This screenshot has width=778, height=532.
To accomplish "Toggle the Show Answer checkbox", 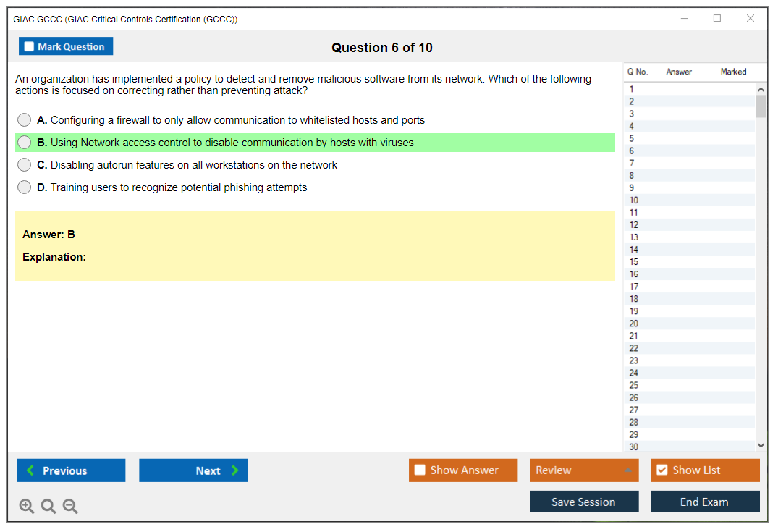I will (420, 470).
